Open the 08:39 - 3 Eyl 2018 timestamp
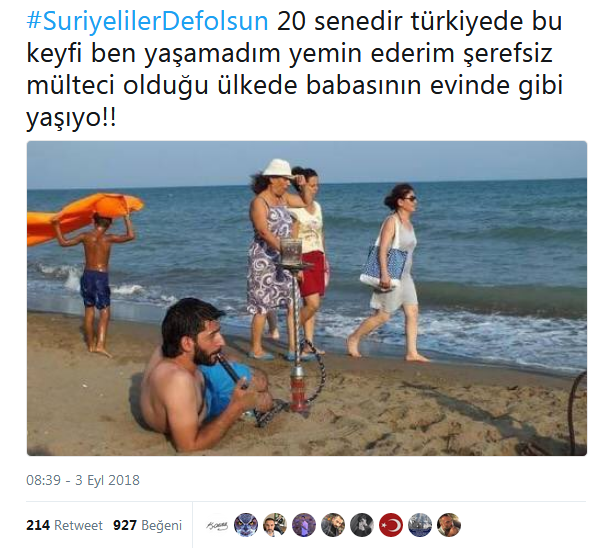The width and height of the screenshot is (605, 548). [x=83, y=480]
